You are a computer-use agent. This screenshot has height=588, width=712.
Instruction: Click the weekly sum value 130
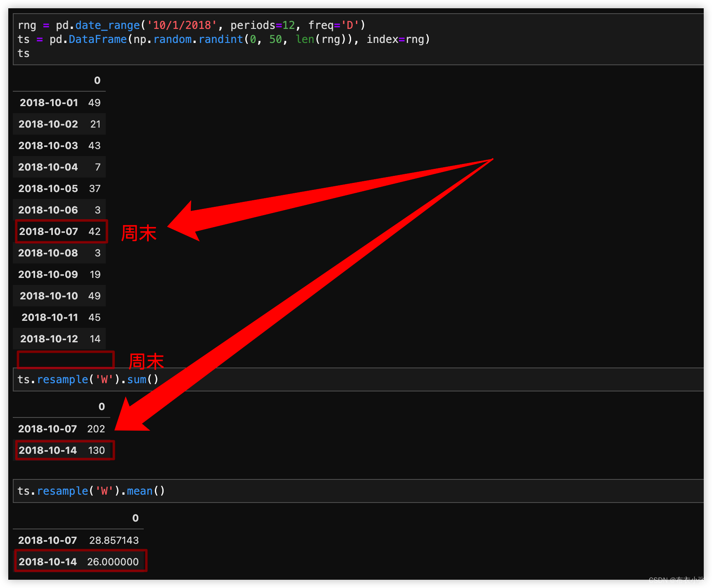tap(97, 450)
